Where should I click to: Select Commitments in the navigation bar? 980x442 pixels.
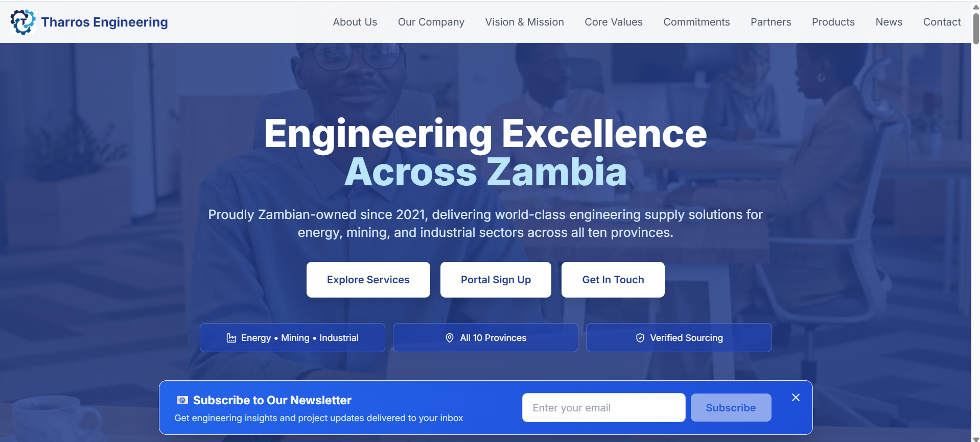[696, 22]
